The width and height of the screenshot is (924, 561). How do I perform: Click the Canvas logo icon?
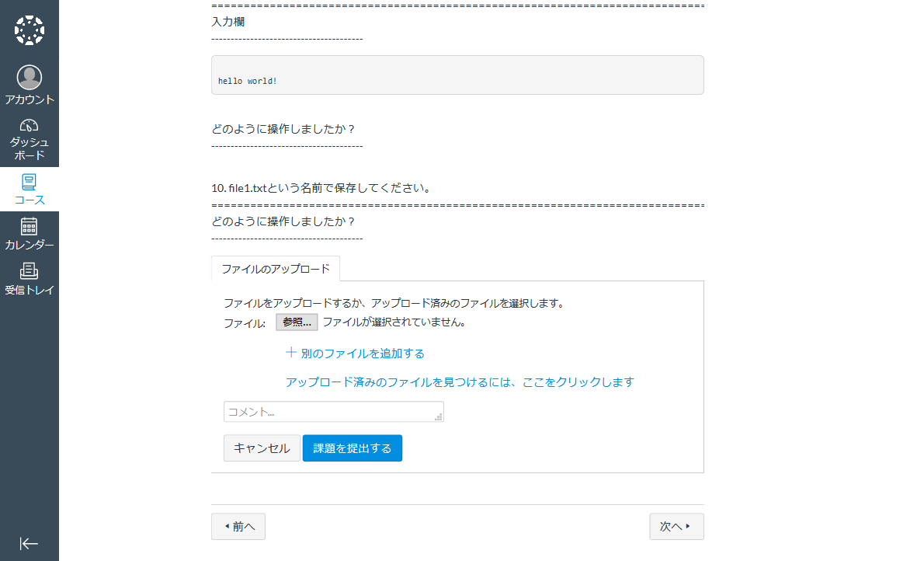click(x=30, y=30)
